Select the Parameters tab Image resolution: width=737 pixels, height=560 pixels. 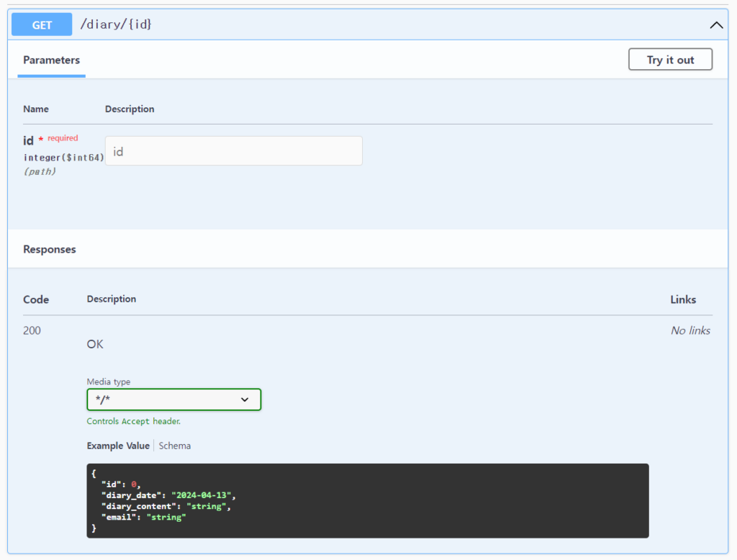point(51,60)
